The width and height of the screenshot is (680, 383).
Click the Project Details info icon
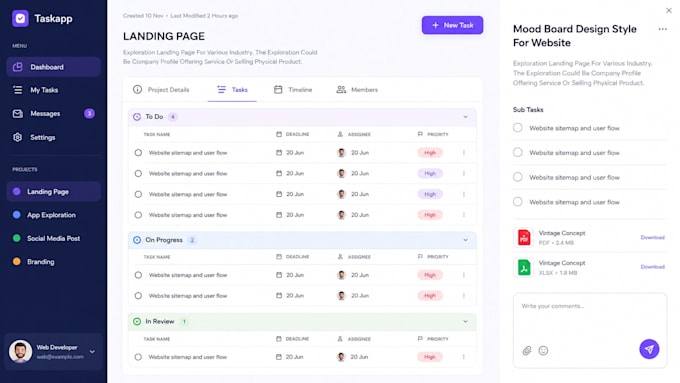pos(137,89)
